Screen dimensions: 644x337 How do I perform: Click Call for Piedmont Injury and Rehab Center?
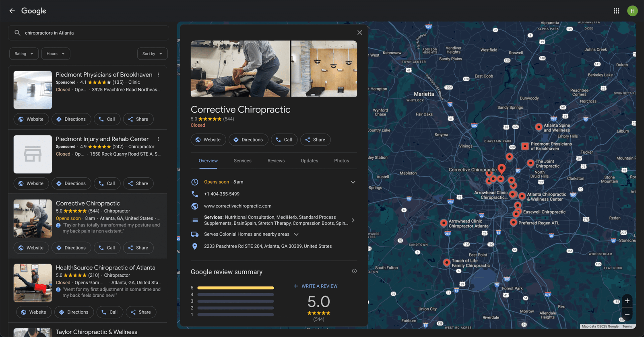107,184
